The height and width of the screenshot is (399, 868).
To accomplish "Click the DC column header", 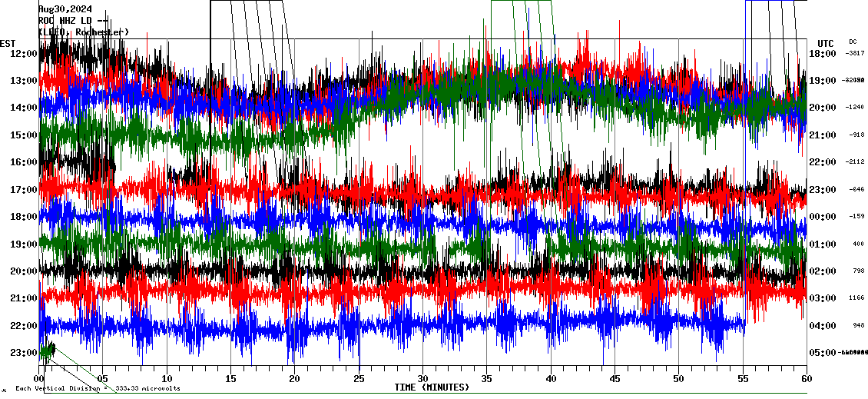I will [853, 42].
